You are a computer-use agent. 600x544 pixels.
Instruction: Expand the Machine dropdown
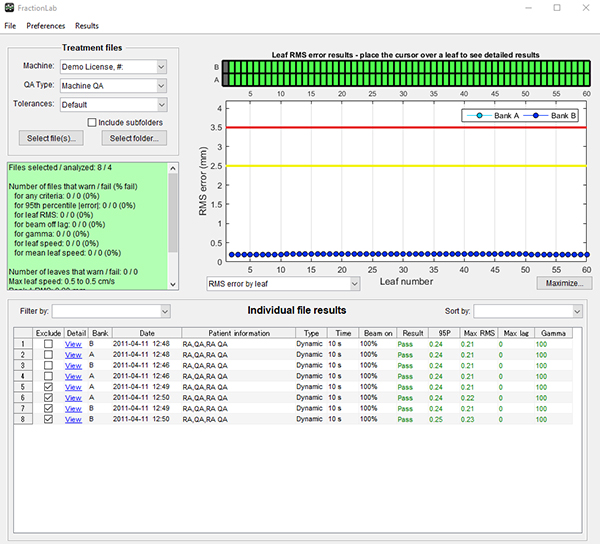point(112,67)
